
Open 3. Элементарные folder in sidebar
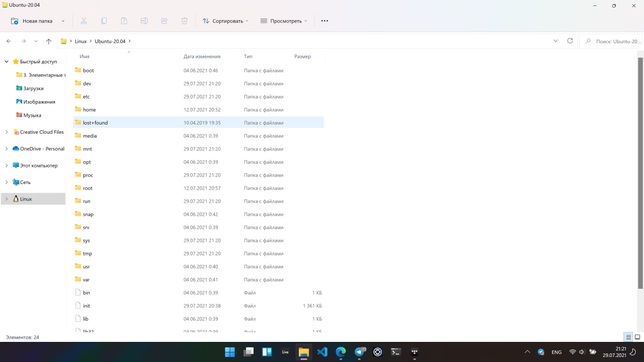tap(40, 75)
